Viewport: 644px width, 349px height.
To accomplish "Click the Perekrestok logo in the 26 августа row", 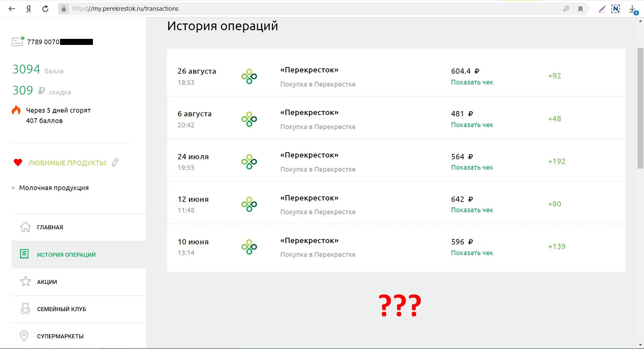I will (249, 76).
